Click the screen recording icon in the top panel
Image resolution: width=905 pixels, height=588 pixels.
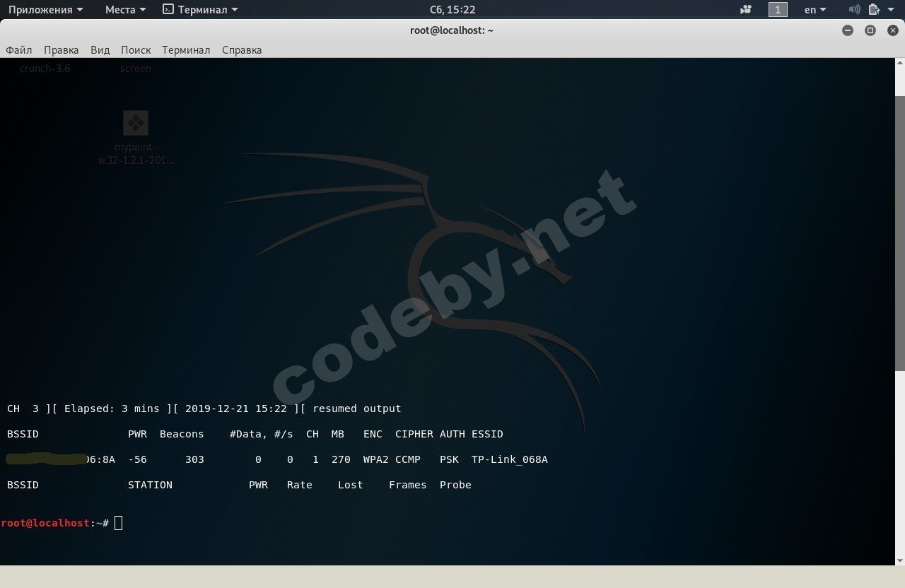(x=746, y=9)
